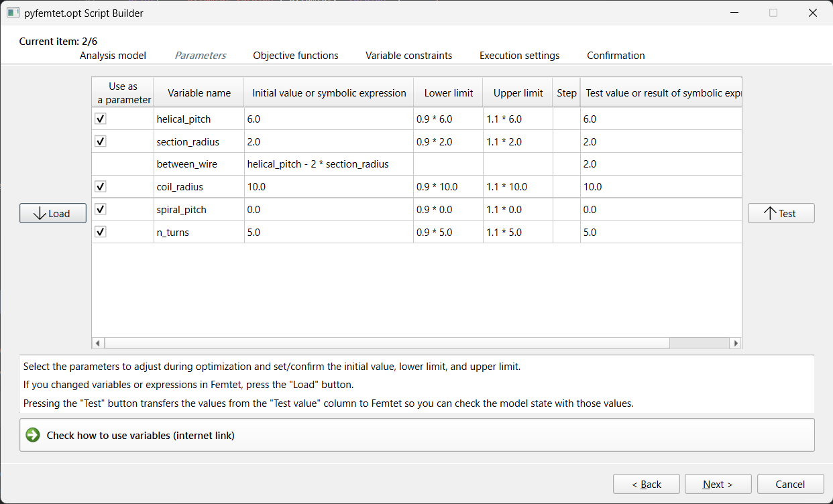Click the Upper limit column header
This screenshot has height=504, width=833.
pos(518,92)
